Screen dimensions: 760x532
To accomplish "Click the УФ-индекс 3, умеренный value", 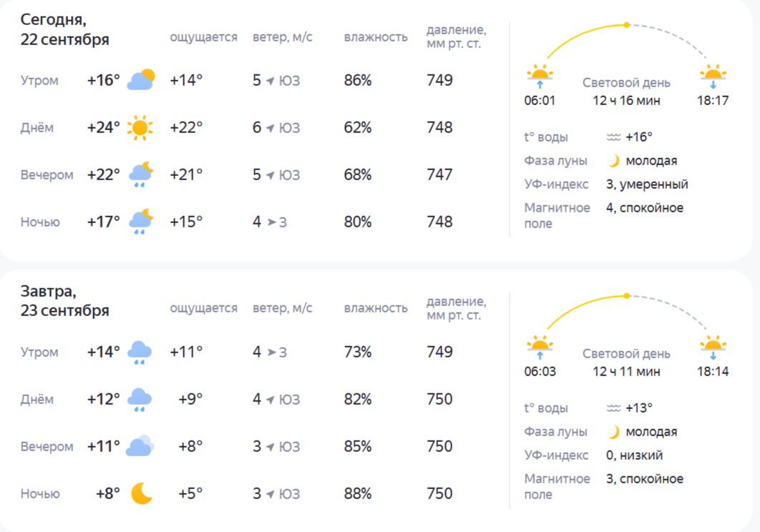I will 647,184.
